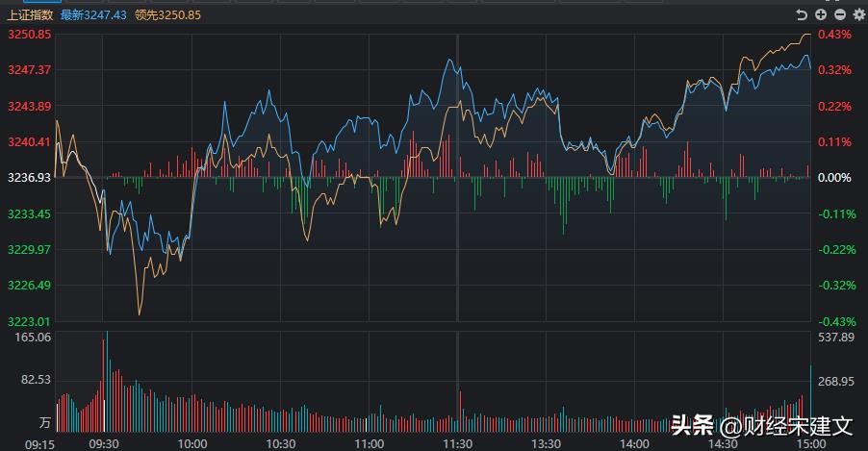Select the 最新 3247.43 blue legend label
868x451 pixels.
(93, 14)
